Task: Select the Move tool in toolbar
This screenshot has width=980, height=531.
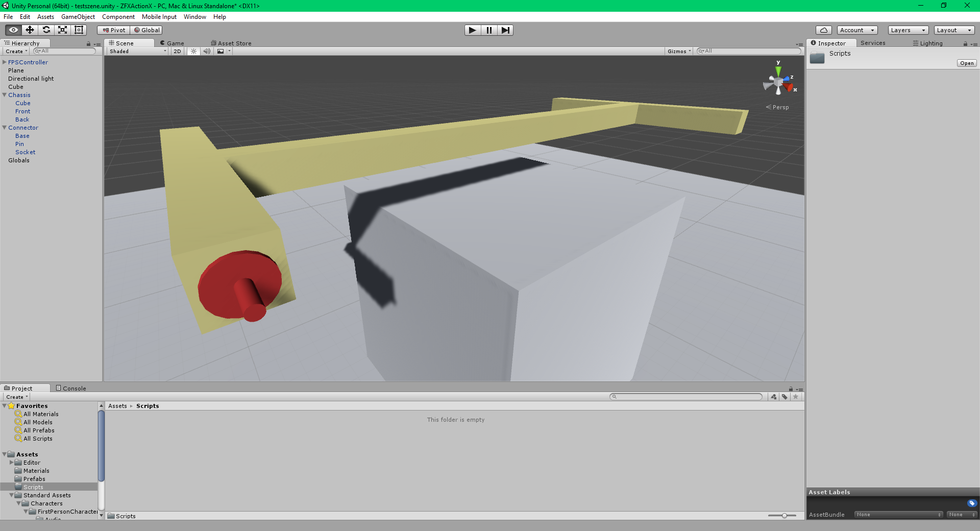Action: tap(30, 30)
